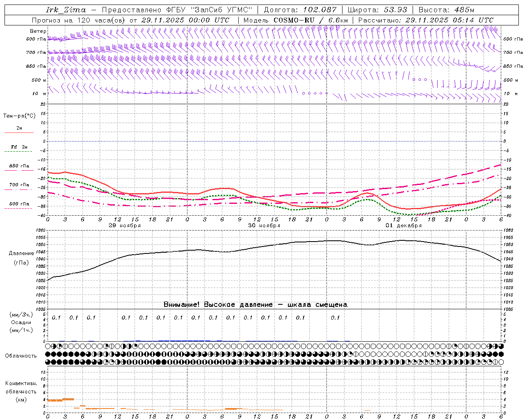Viewport: 525px width, 420px height.
Task: Click the Осадки panel label
Action: click(21, 322)
